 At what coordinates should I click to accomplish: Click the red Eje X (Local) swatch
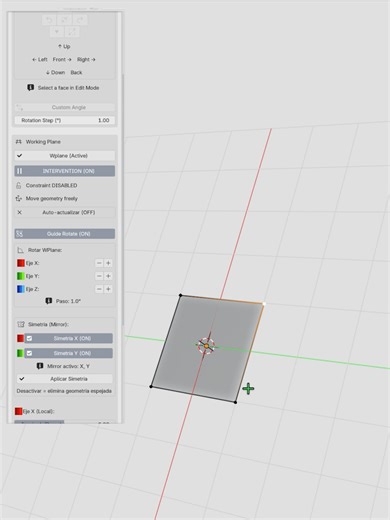point(19,411)
